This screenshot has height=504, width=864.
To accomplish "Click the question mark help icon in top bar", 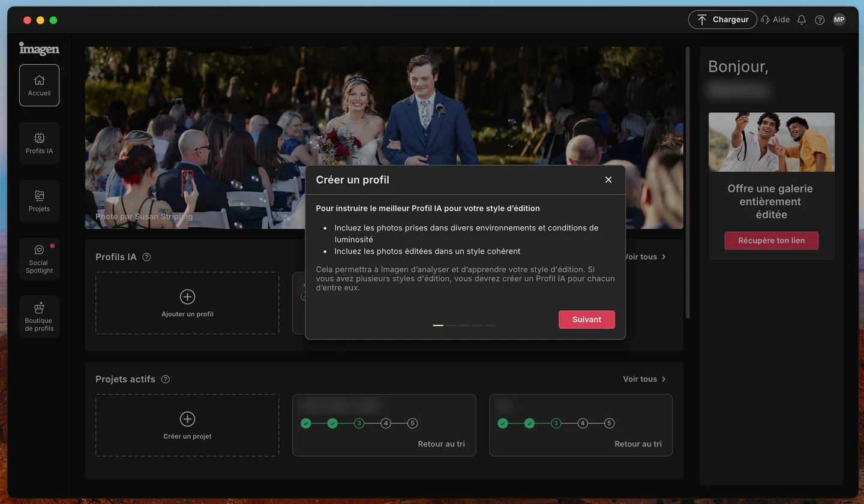I will point(820,20).
